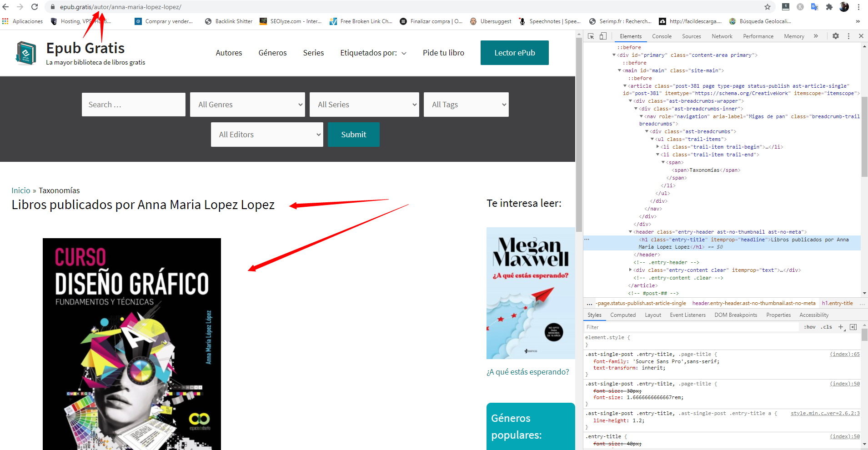Activate the DevTools inspect element picker
868x450 pixels.
point(591,36)
